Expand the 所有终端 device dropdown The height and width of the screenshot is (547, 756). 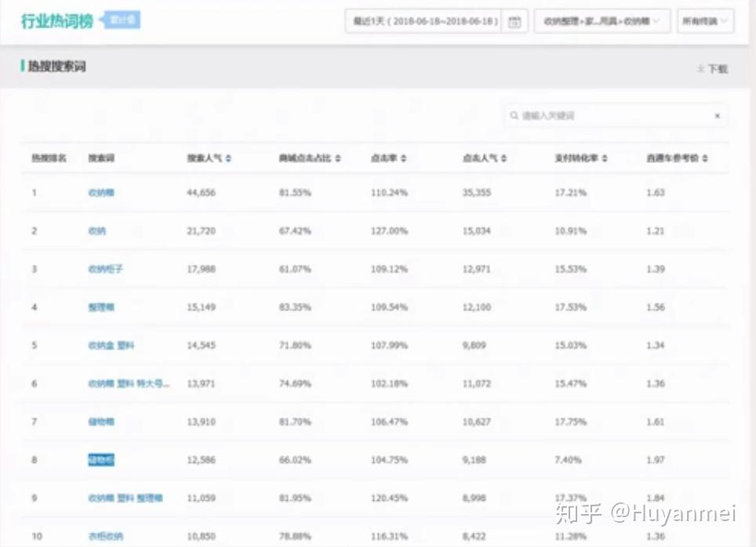pyautogui.click(x=705, y=21)
